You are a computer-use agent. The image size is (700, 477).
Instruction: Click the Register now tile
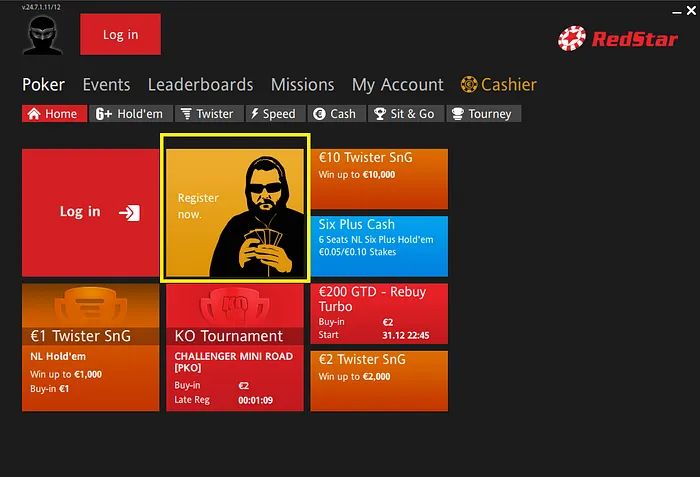(235, 213)
